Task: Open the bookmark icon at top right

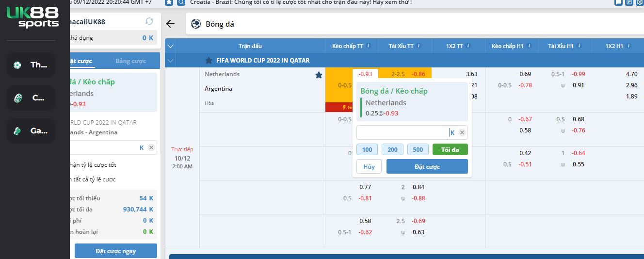Action: (x=618, y=2)
